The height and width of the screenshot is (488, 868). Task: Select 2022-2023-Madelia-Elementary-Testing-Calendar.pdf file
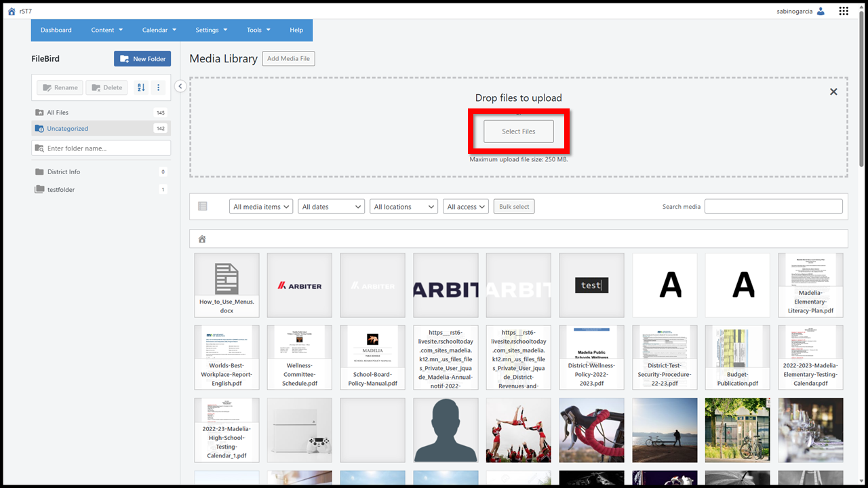pyautogui.click(x=810, y=358)
